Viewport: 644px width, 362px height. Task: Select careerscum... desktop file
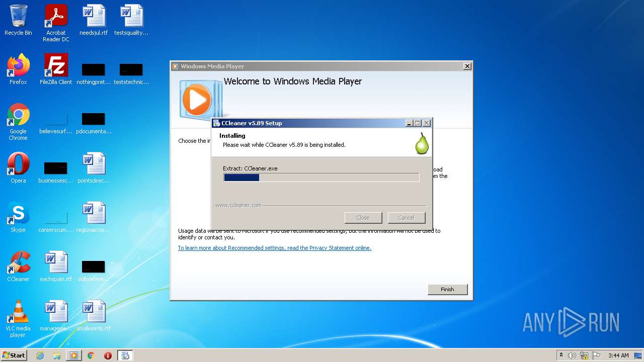(56, 221)
